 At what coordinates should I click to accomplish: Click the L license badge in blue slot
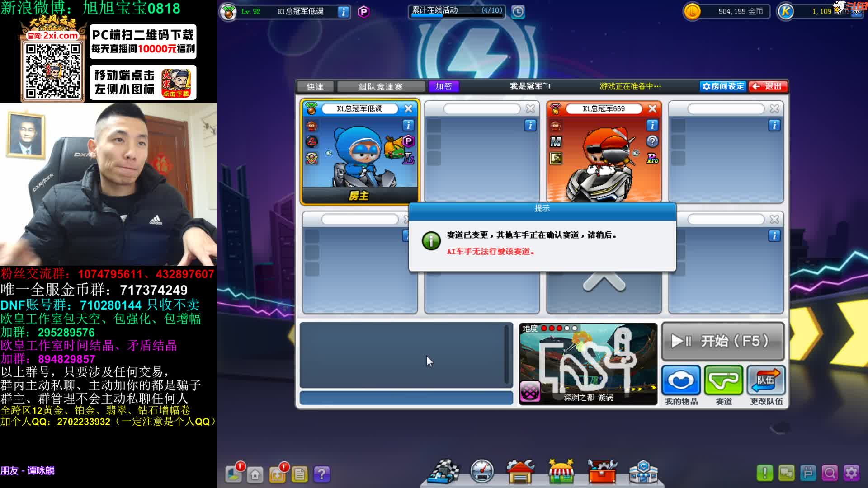[408, 158]
